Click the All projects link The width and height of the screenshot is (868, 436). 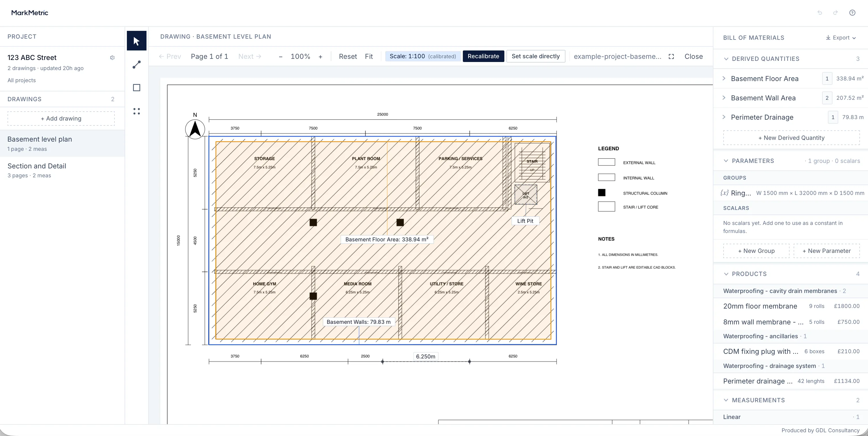tap(22, 80)
